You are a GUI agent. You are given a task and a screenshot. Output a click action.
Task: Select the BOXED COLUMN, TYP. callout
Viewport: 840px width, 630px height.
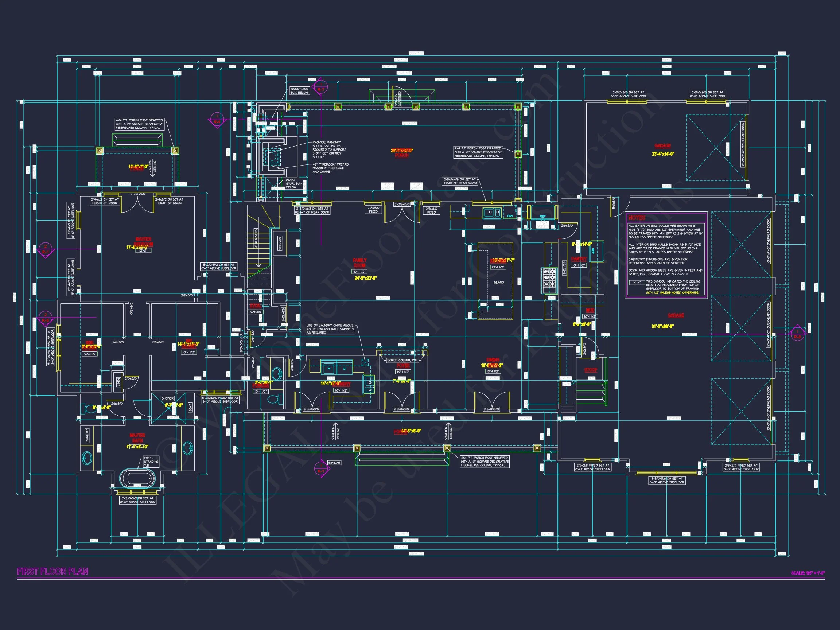(402, 360)
